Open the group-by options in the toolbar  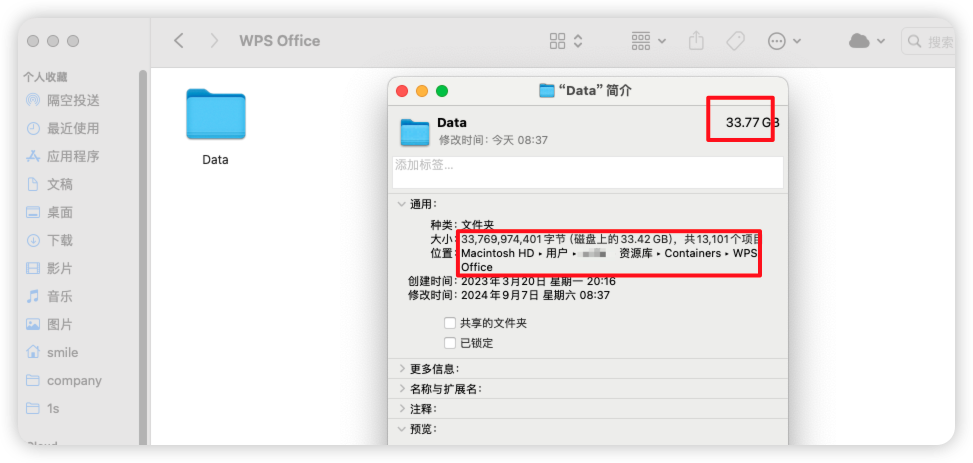[648, 41]
